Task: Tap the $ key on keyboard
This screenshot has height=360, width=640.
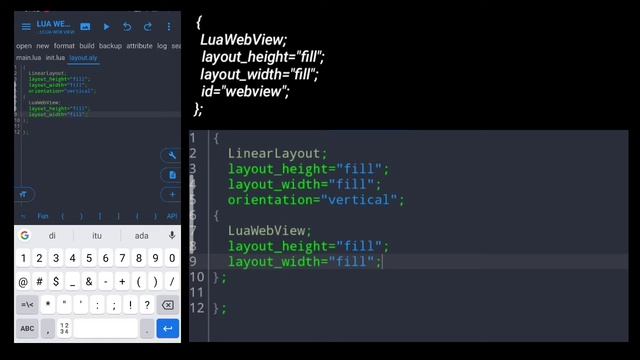Action: coord(56,282)
